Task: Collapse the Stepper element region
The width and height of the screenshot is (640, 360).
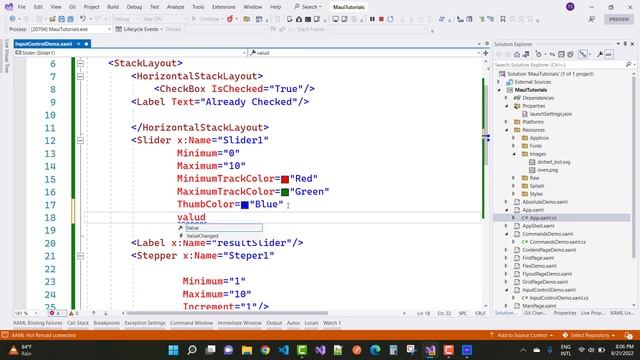Action: [x=80, y=256]
